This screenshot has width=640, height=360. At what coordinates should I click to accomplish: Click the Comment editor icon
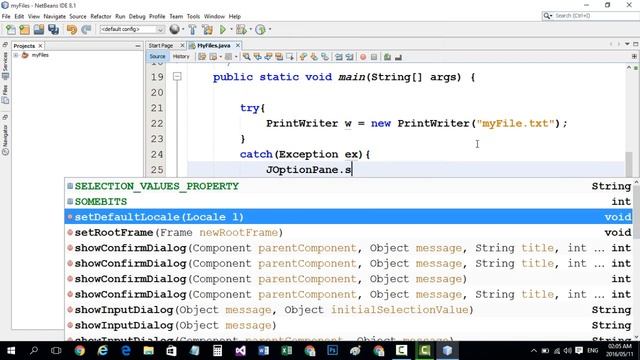[387, 57]
